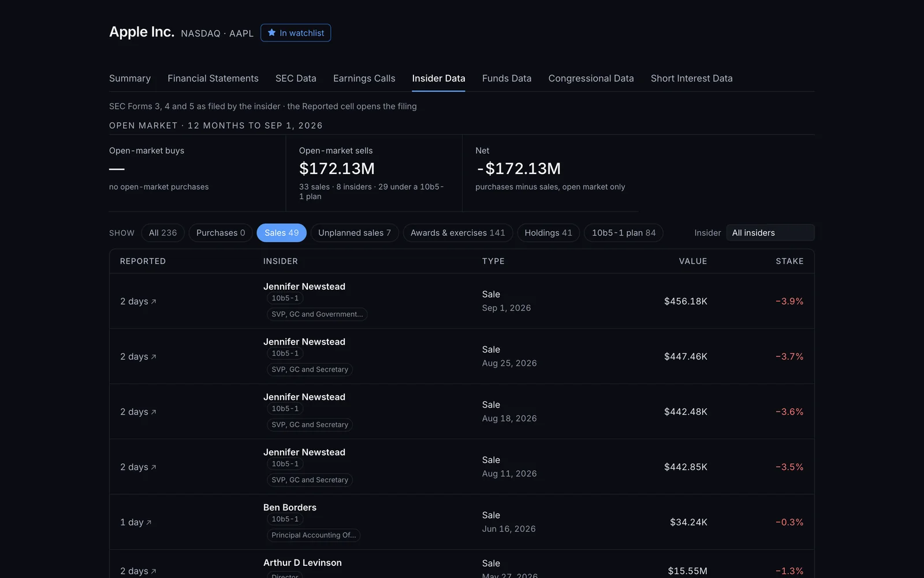Click the SVP, GC and Government... role tag
The height and width of the screenshot is (578, 924).
pos(317,314)
